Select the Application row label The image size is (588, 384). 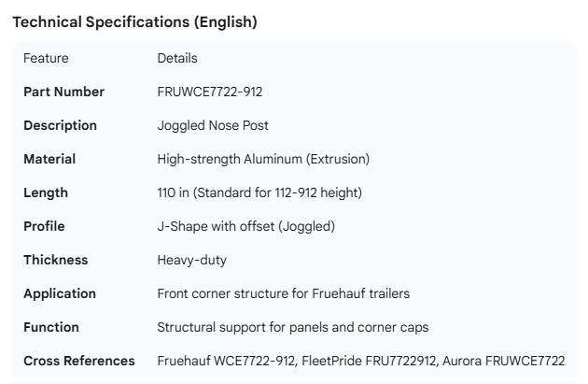58,293
